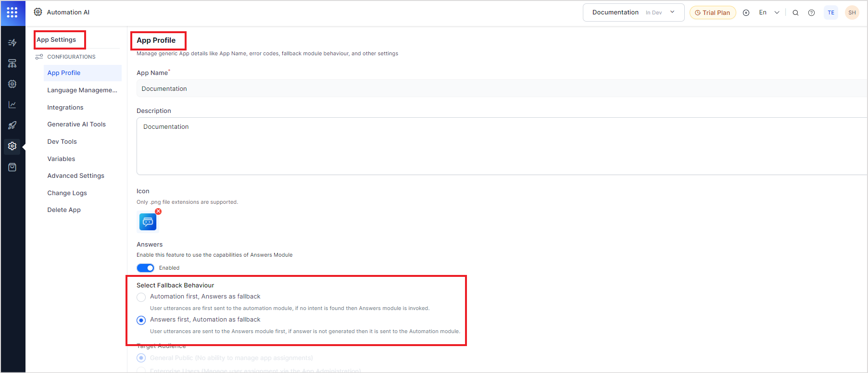This screenshot has width=868, height=373.
Task: Open the apps grid launcher icon
Action: pos(12,12)
